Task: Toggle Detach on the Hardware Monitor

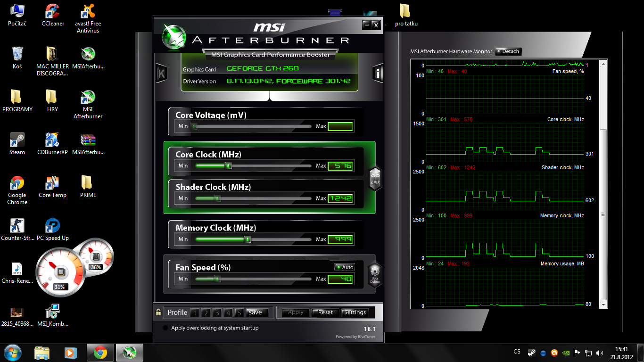Action: point(508,51)
